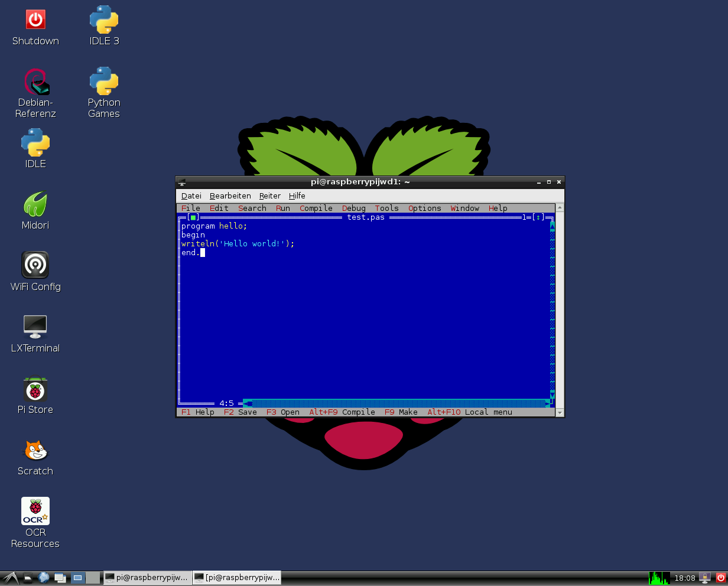Screen dimensions: 728x586
Task: Click the screen lock icon in tray
Action: (704, 578)
